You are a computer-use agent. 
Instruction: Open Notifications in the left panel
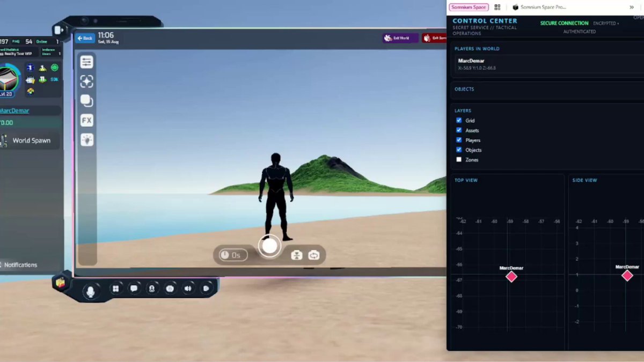coord(19,265)
